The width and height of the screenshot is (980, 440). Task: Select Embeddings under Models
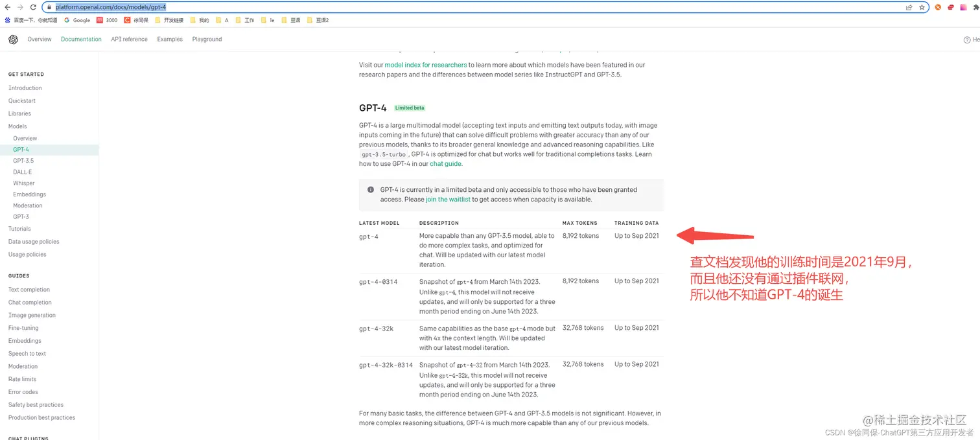29,194
